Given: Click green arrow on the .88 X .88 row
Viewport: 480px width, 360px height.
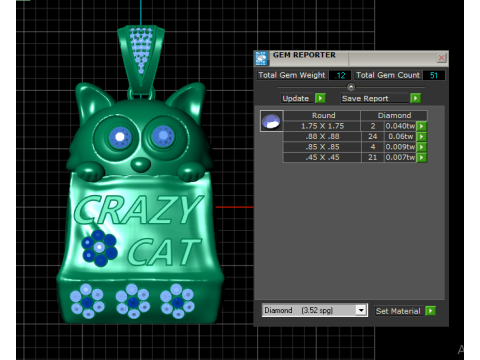Looking at the screenshot, I should click(x=422, y=137).
